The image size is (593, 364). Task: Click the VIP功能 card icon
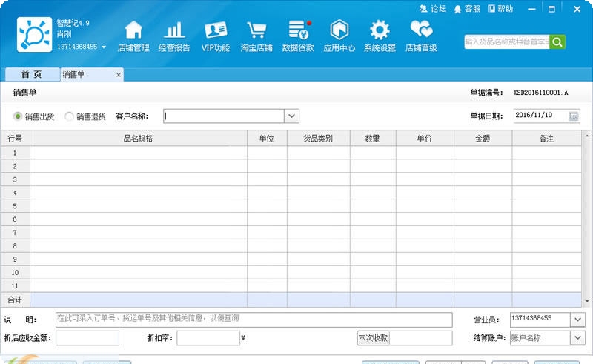coord(216,31)
